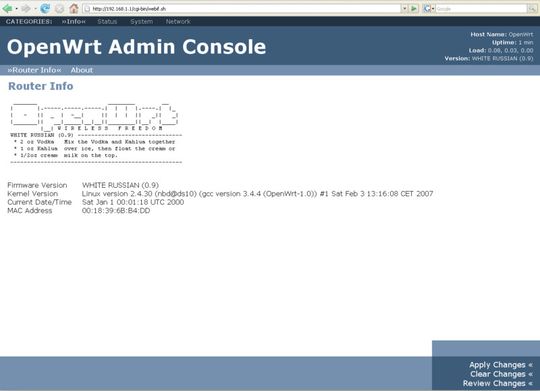Select the Router Info subpage tab
Screen dimensions: 540x391
(x=34, y=70)
